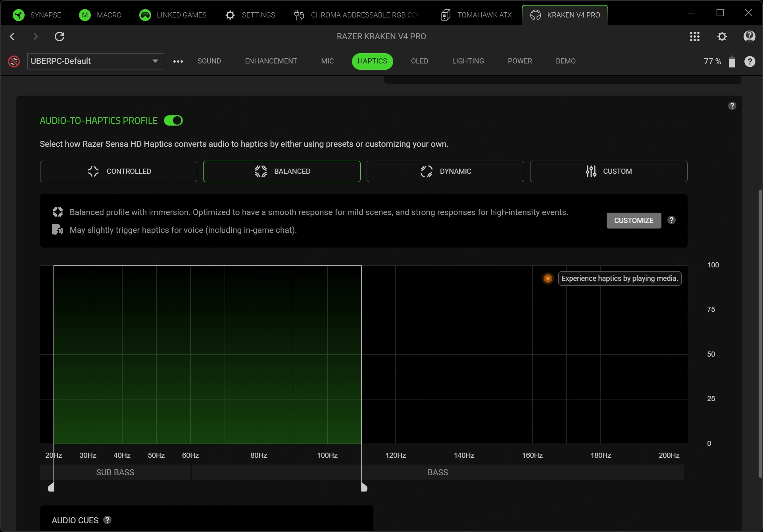Image resolution: width=763 pixels, height=532 pixels.
Task: Open the Lighting section
Action: click(x=468, y=61)
